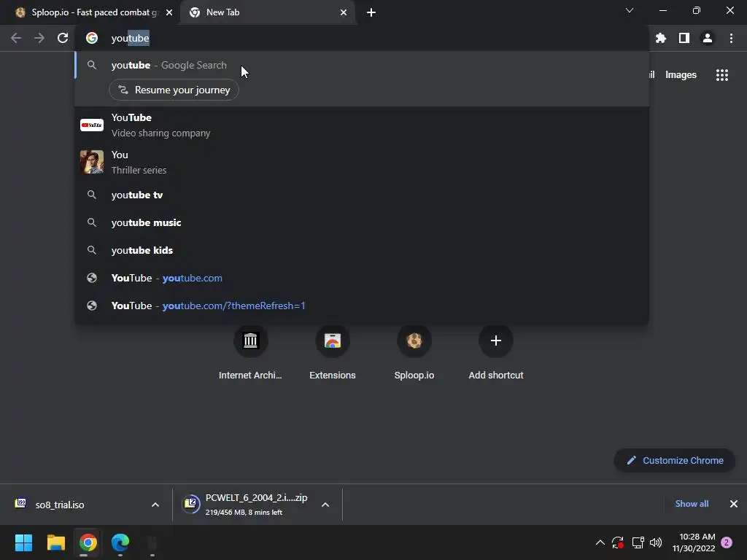The width and height of the screenshot is (747, 560).
Task: Click Show all downloads
Action: pos(692,504)
